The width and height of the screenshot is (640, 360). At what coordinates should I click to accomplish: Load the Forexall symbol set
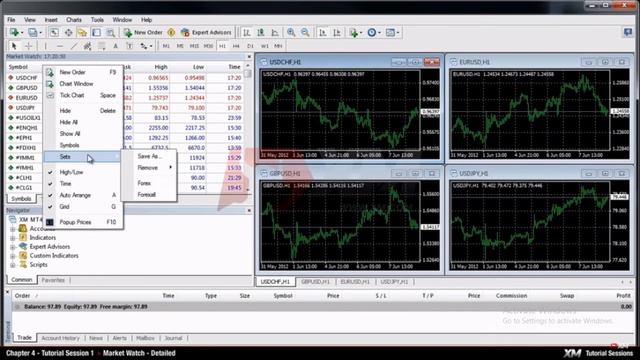click(149, 195)
